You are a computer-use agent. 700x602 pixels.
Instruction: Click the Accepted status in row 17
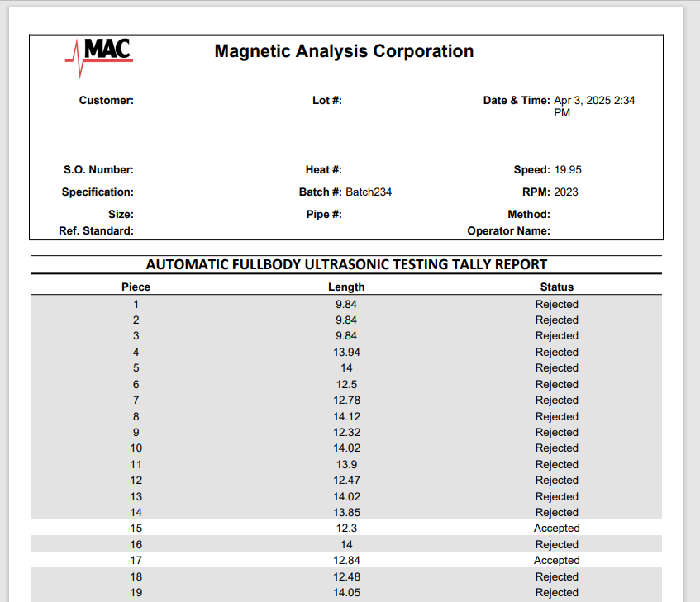[556, 560]
